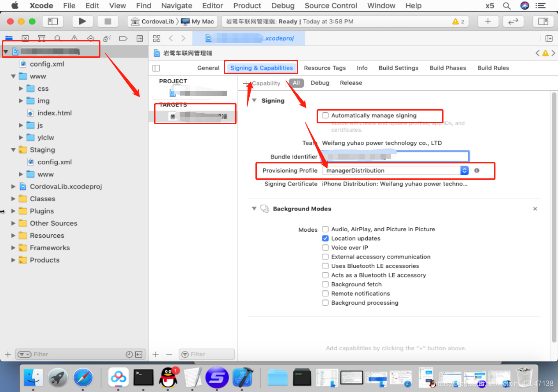Check Acts as a Bluetooth LE accessory
Image resolution: width=558 pixels, height=392 pixels.
[325, 275]
